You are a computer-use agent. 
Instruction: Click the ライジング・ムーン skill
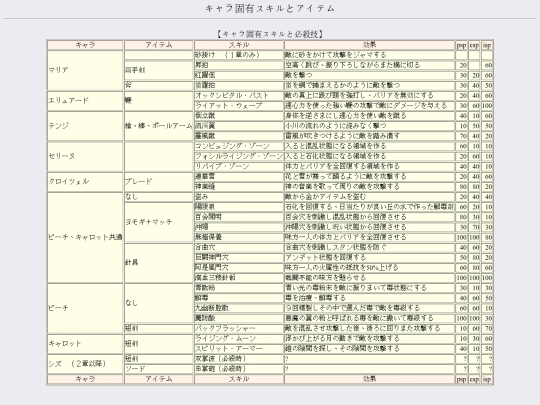[239, 339]
